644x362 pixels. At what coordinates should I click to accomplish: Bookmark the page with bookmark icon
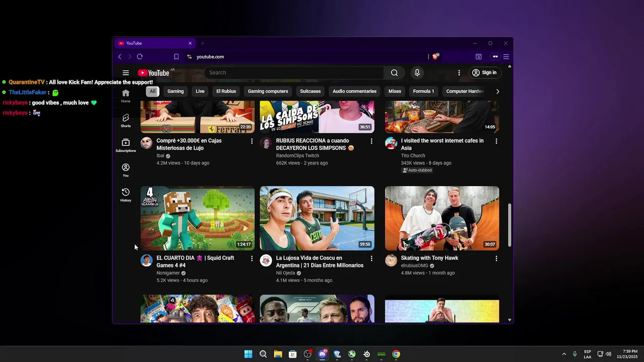pyautogui.click(x=176, y=57)
